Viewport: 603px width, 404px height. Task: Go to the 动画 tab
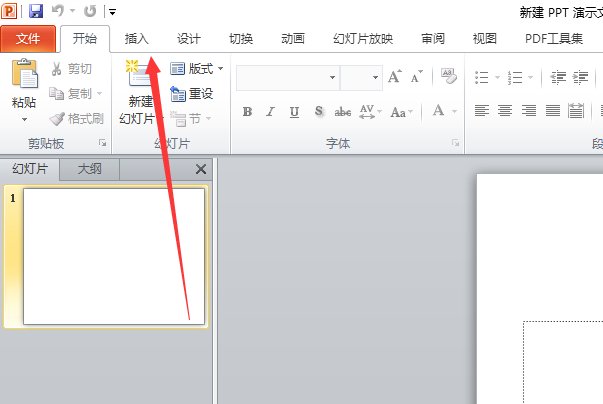(x=293, y=38)
